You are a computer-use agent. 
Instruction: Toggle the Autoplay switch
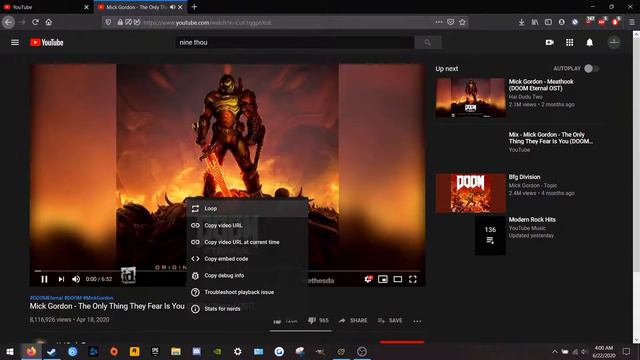point(591,69)
